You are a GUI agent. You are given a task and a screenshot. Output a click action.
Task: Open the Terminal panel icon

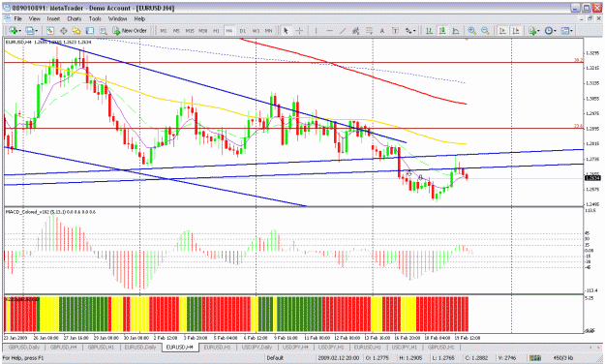[x=90, y=30]
